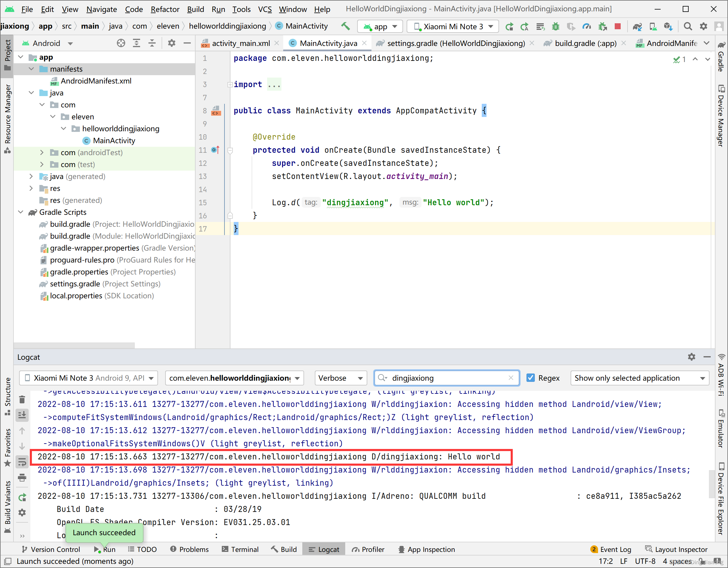Sync project with Gradle files elephant icon
Image resolution: width=728 pixels, height=568 pixels.
(x=637, y=26)
